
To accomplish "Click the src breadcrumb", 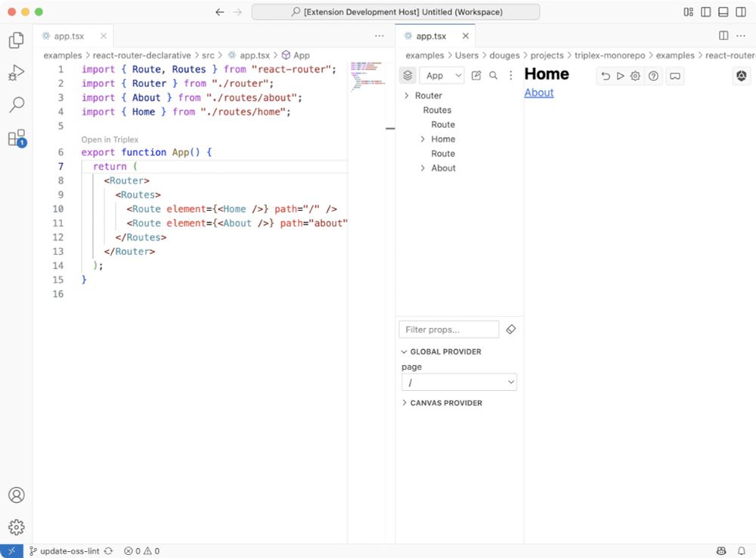I will click(208, 55).
